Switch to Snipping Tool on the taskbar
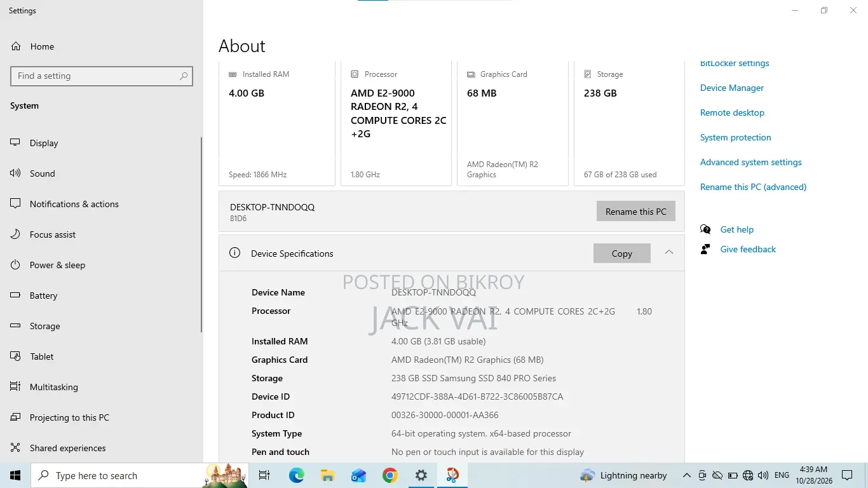 [x=452, y=475]
